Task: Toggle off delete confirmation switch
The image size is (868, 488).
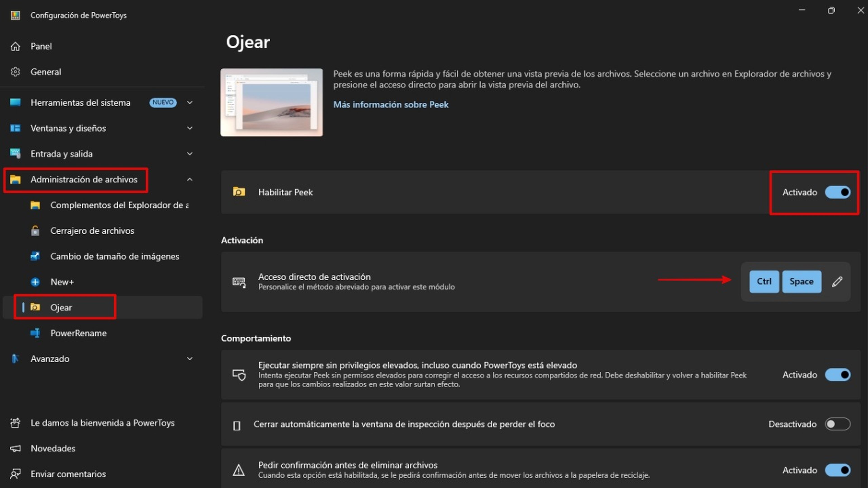Action: click(x=838, y=470)
